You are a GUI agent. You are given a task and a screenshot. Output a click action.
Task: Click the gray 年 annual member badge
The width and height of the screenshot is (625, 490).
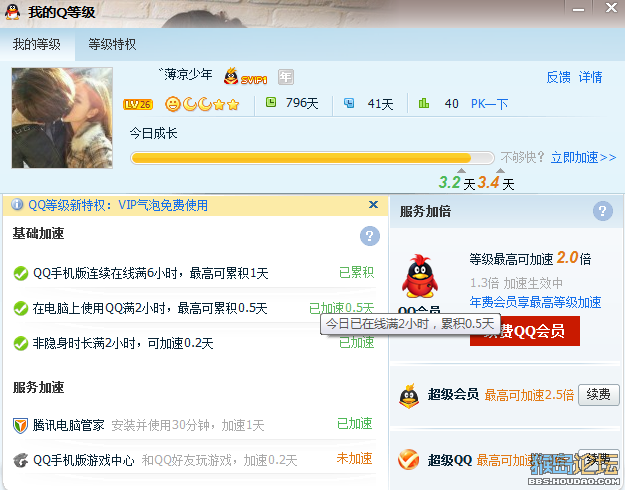pos(285,77)
